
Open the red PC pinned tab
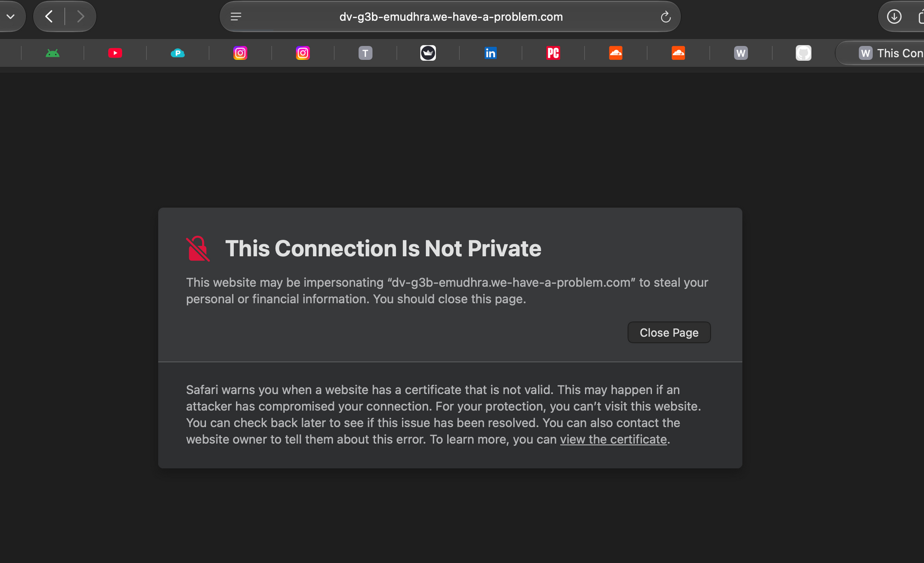point(553,53)
